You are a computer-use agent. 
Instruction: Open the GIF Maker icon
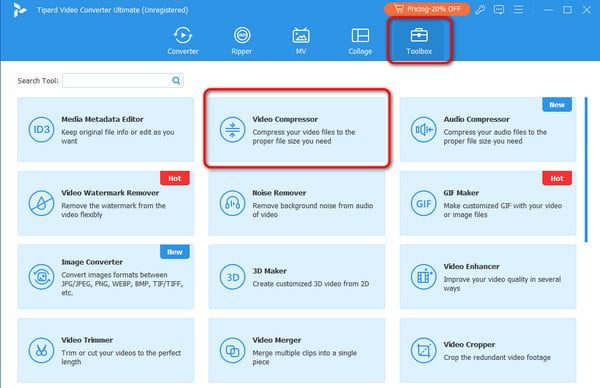pyautogui.click(x=424, y=203)
